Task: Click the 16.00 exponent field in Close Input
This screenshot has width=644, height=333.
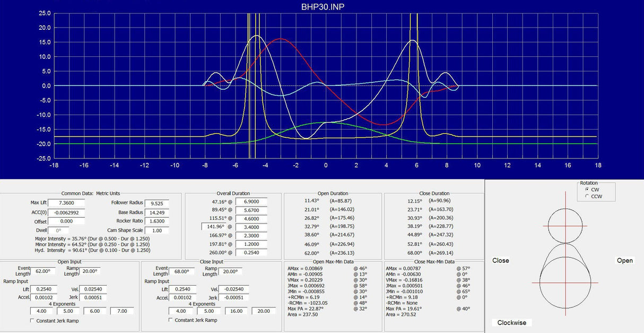Action: [x=236, y=311]
